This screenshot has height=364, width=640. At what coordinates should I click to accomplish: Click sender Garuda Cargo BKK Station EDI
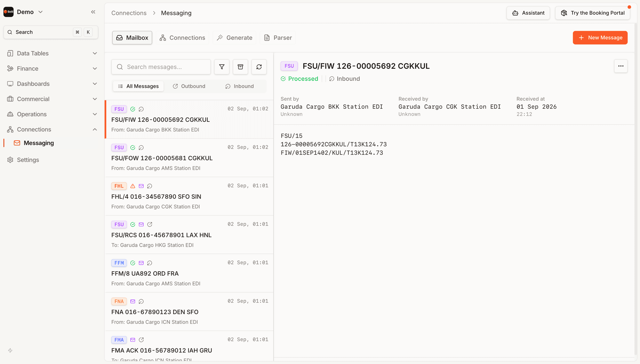[332, 107]
